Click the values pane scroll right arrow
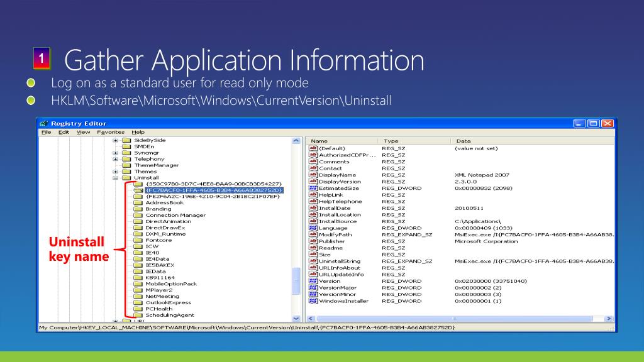This screenshot has width=644, height=362. [609, 319]
